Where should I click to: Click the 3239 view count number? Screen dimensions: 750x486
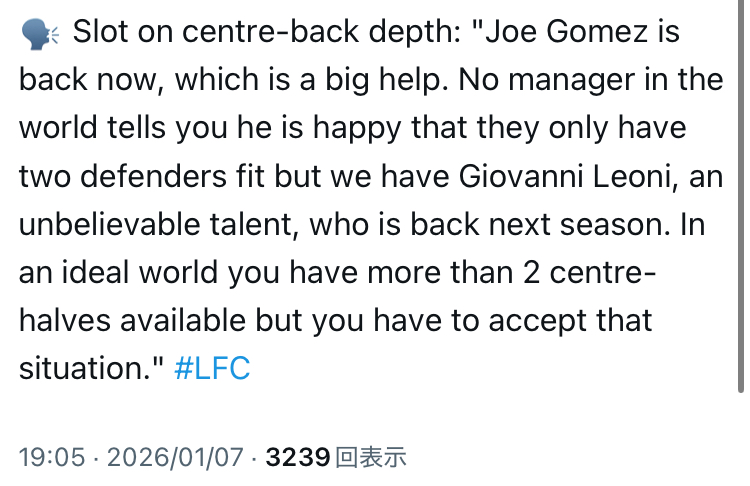pyautogui.click(x=298, y=458)
